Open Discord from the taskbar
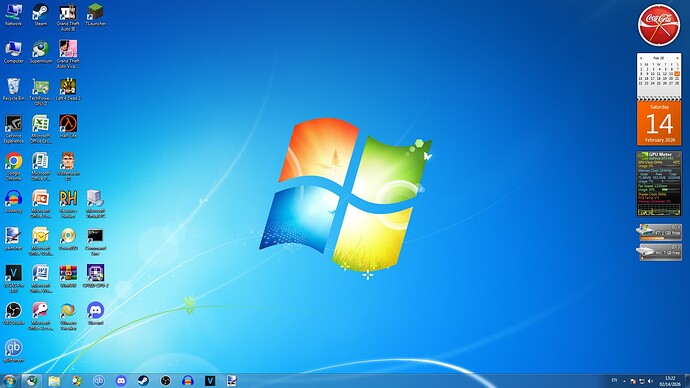 tap(121, 381)
